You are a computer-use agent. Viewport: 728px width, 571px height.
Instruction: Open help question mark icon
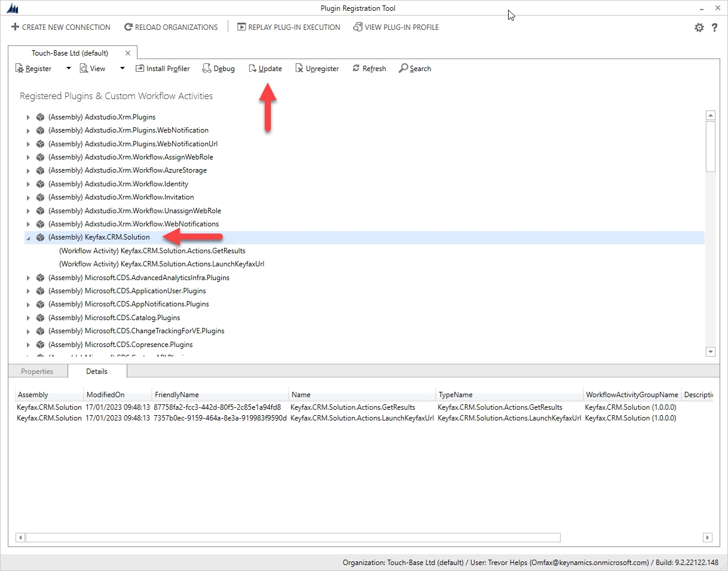[x=714, y=27]
